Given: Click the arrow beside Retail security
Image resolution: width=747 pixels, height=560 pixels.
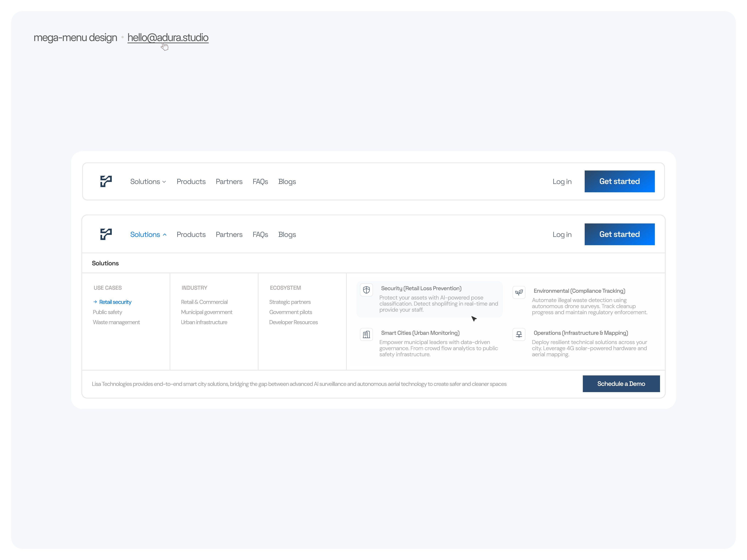Looking at the screenshot, I should tap(95, 302).
